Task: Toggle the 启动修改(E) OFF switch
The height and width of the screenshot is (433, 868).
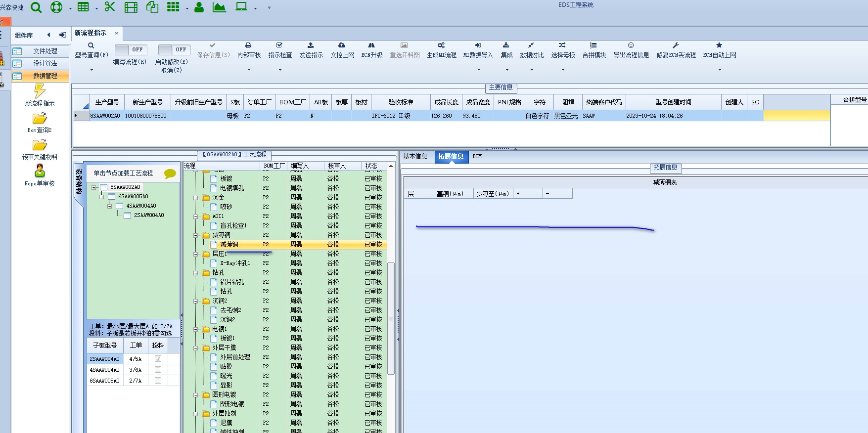Action: pyautogui.click(x=174, y=49)
